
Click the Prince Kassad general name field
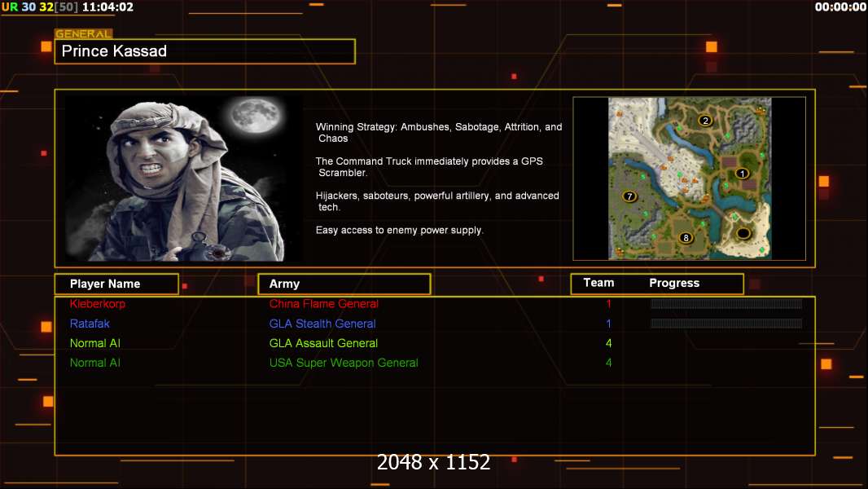[204, 51]
